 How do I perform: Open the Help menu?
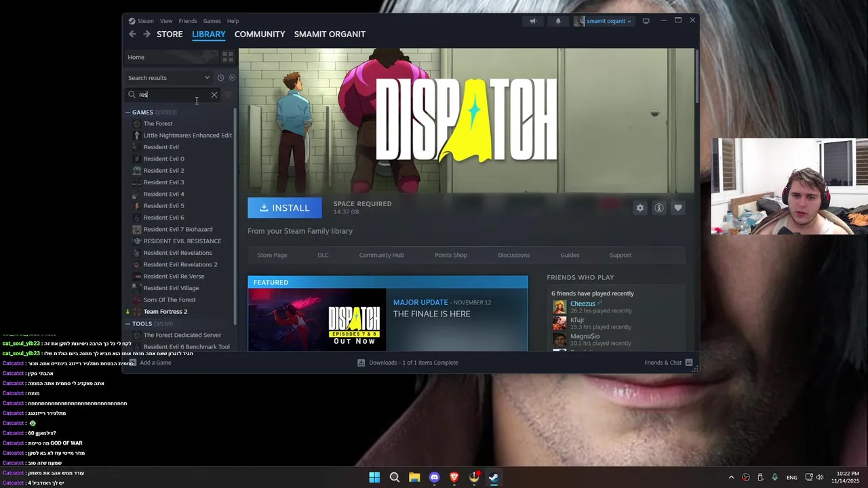[233, 21]
